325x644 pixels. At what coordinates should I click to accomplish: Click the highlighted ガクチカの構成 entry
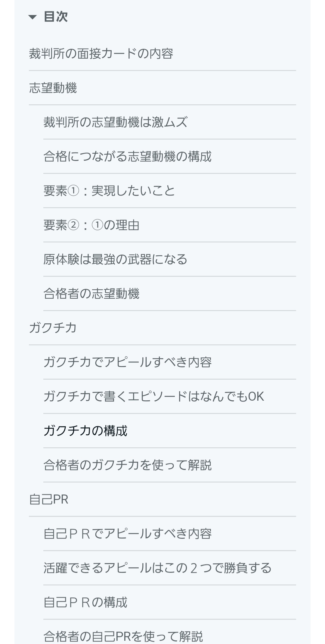coord(85,431)
